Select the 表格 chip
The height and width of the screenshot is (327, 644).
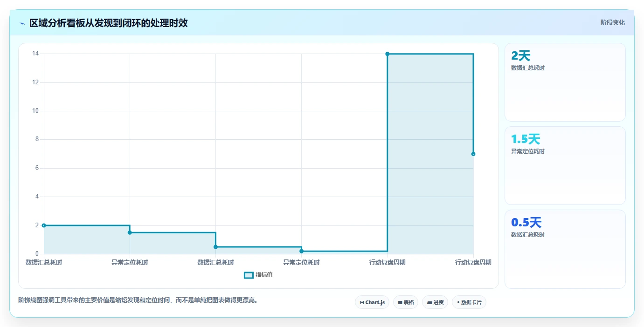click(x=406, y=302)
